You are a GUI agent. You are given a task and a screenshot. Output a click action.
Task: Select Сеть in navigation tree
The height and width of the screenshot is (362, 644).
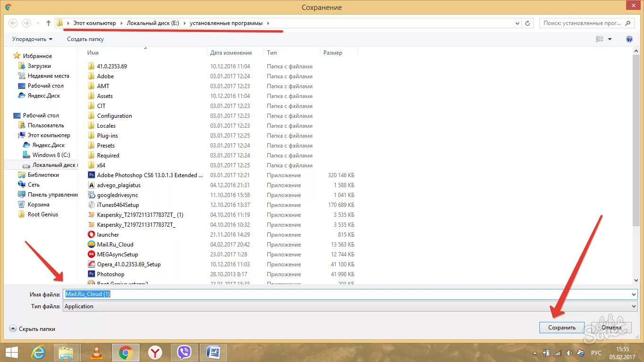click(x=33, y=185)
